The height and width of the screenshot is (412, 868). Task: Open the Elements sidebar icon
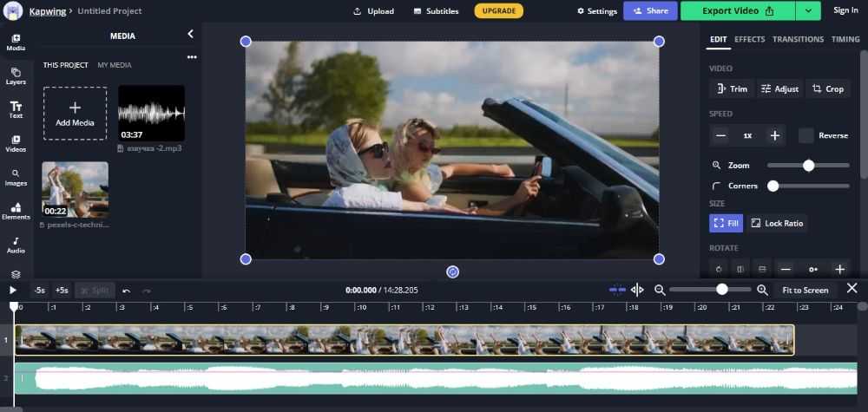pyautogui.click(x=16, y=211)
